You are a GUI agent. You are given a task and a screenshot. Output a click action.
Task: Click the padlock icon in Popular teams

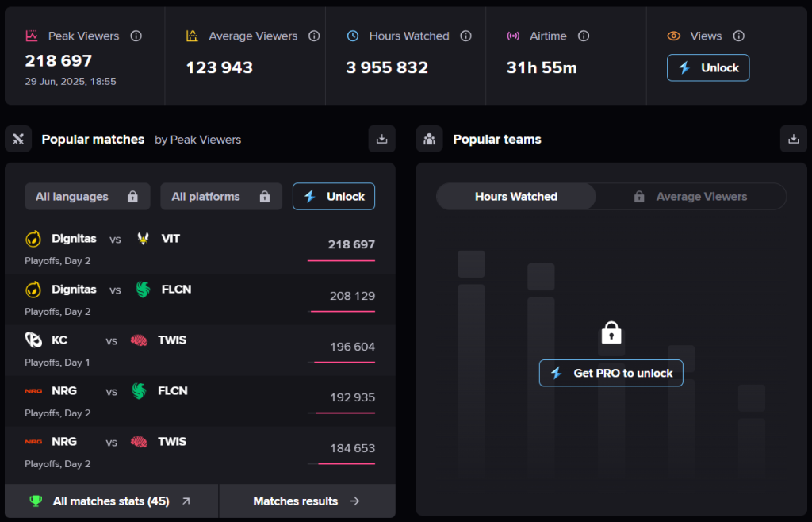(611, 333)
